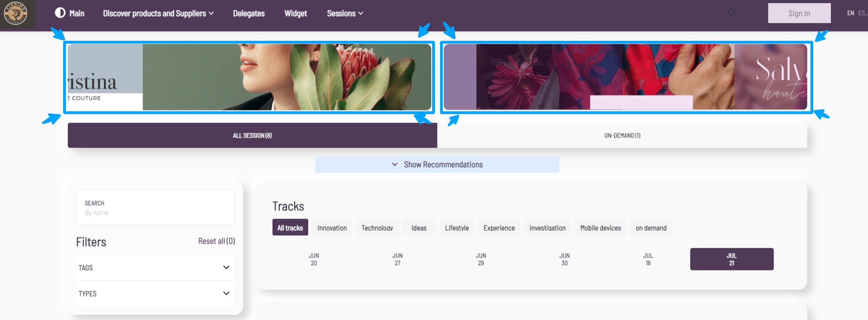Go to the Delegates page
The image size is (868, 320).
(249, 13)
